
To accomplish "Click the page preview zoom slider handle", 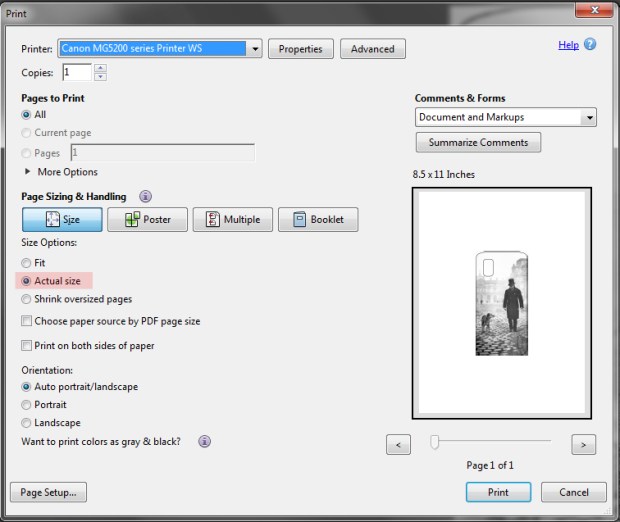I will point(434,442).
